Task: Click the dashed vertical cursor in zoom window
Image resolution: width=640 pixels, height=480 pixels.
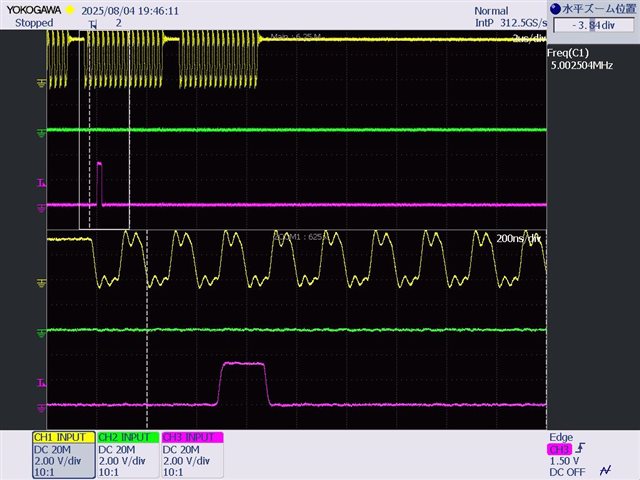Action: click(x=147, y=329)
